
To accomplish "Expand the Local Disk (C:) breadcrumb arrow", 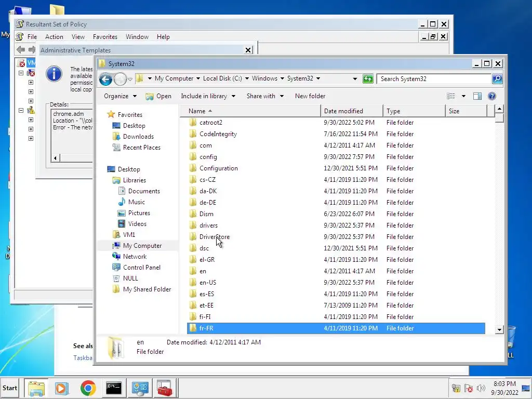I will tap(247, 78).
